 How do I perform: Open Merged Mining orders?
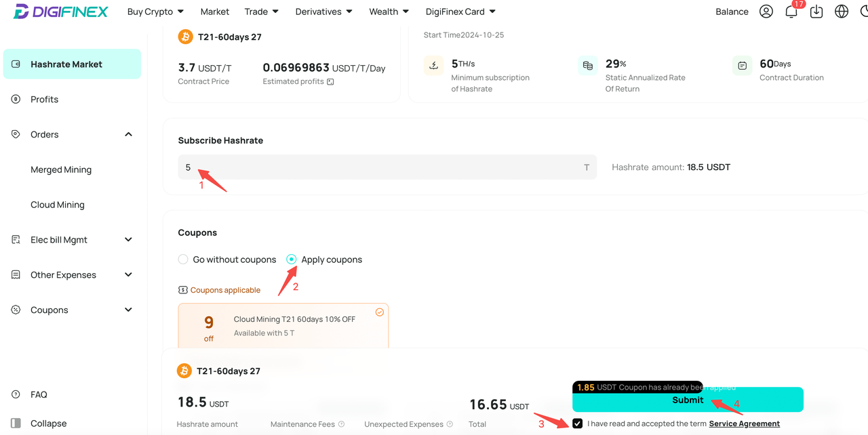coord(61,169)
